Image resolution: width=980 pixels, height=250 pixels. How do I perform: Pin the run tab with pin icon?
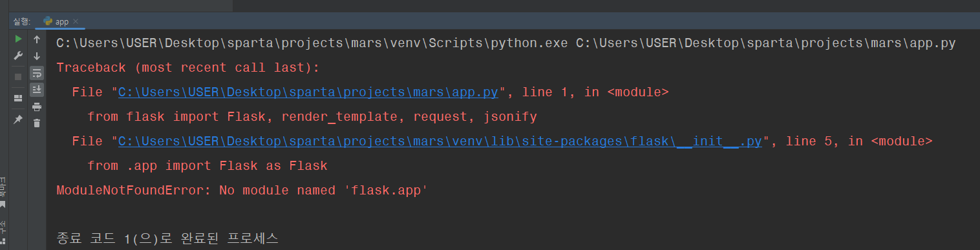click(x=18, y=120)
